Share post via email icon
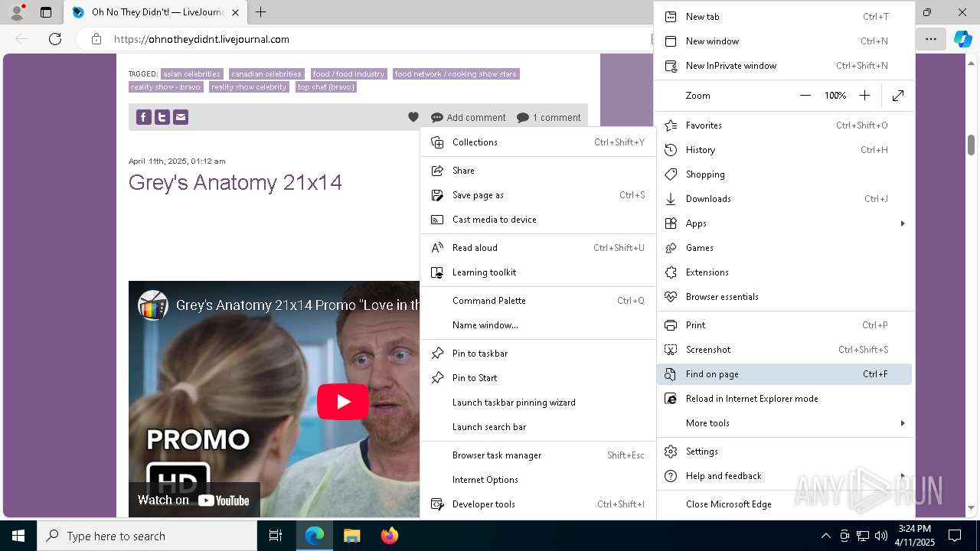The image size is (980, 551). [180, 117]
